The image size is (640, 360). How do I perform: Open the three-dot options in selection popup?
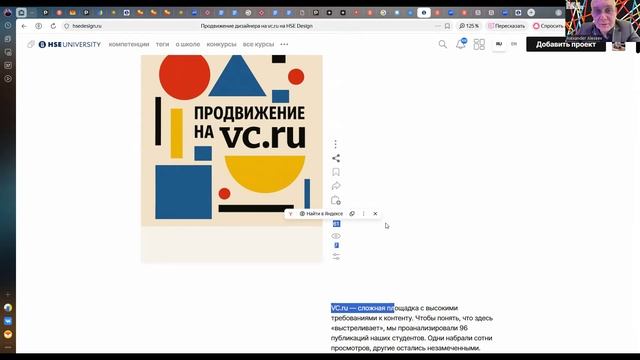click(x=364, y=213)
